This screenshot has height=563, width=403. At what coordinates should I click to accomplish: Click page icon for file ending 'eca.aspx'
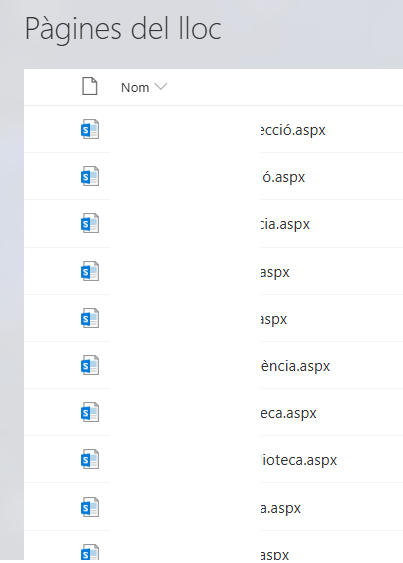tap(90, 412)
